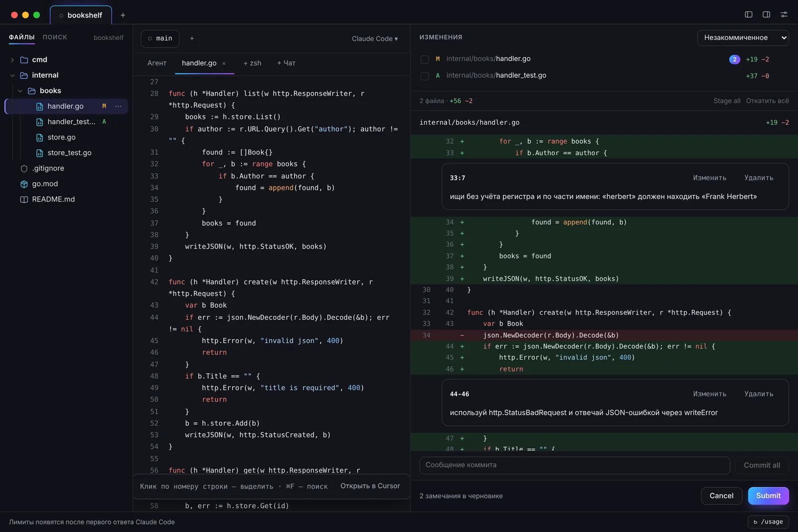This screenshot has height=532, width=798.
Task: Click Удалить on the 44-46 comment
Action: pyautogui.click(x=759, y=394)
